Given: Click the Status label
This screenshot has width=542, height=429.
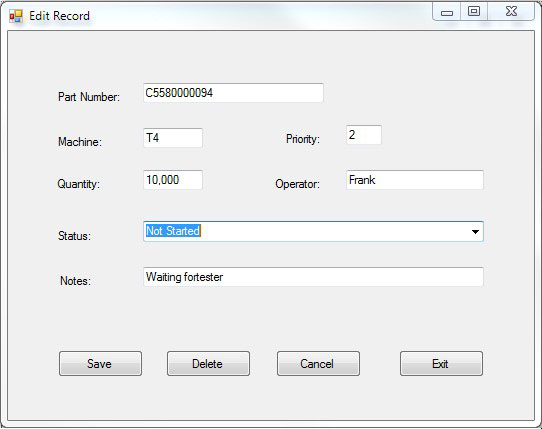Looking at the screenshot, I should (74, 236).
